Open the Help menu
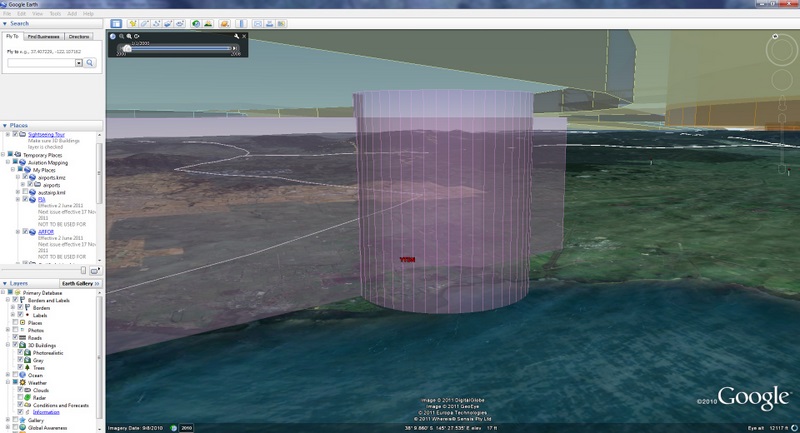This screenshot has height=433, width=800. tap(88, 14)
